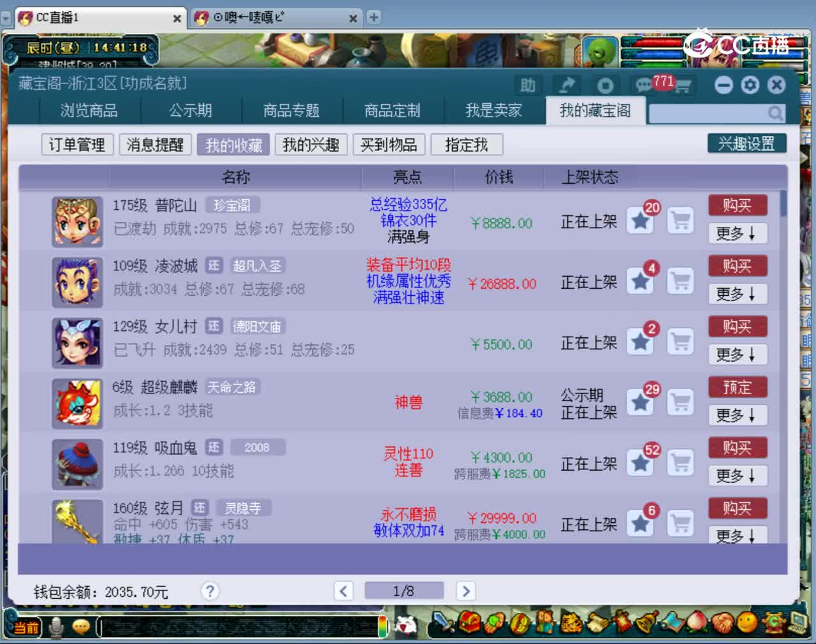816x644 pixels.
Task: Click chat bubble icon in game bar
Action: (81, 627)
